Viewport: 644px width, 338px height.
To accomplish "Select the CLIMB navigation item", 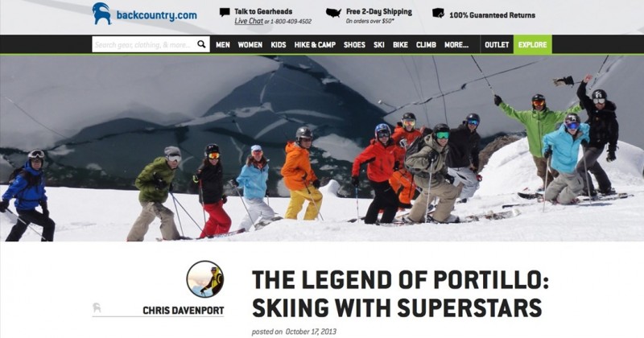I will (x=426, y=45).
